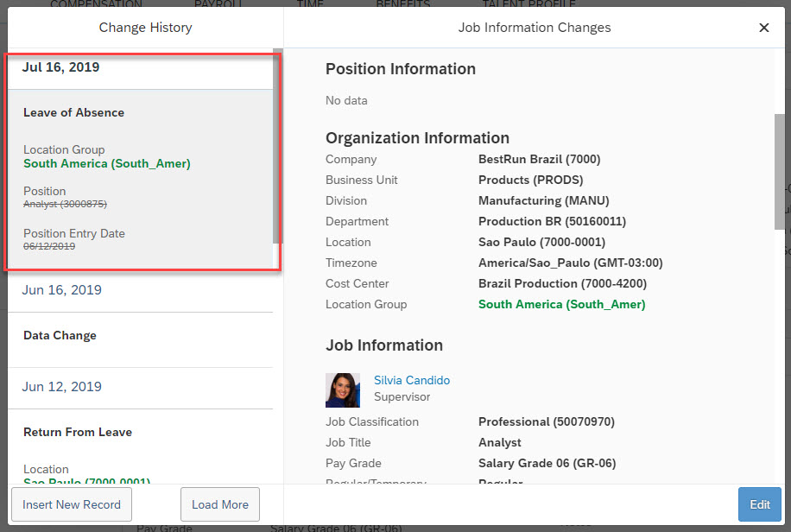Click the BestRun Brazil (7000) company value

(539, 160)
